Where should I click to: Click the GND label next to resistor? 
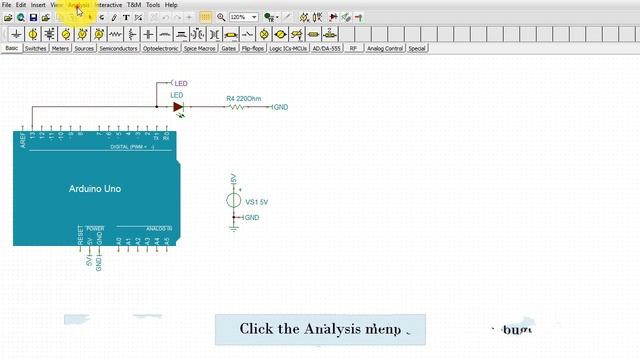tap(281, 107)
